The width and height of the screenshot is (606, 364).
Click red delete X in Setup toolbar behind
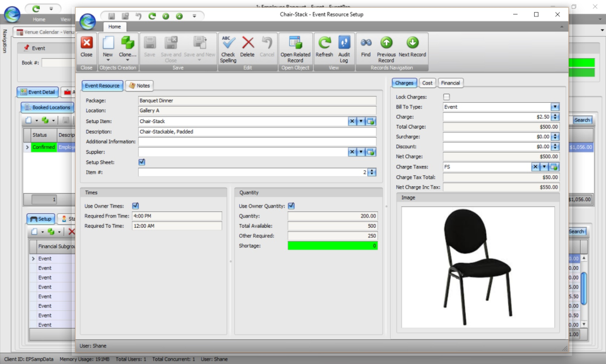(71, 232)
